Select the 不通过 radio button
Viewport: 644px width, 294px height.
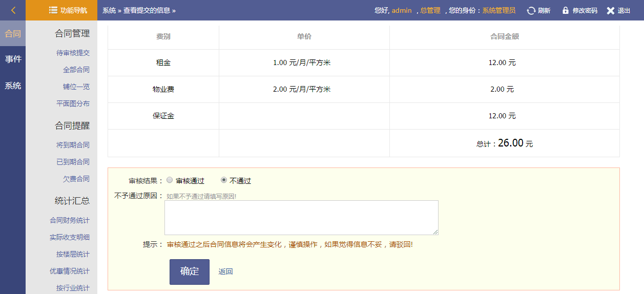[224, 180]
